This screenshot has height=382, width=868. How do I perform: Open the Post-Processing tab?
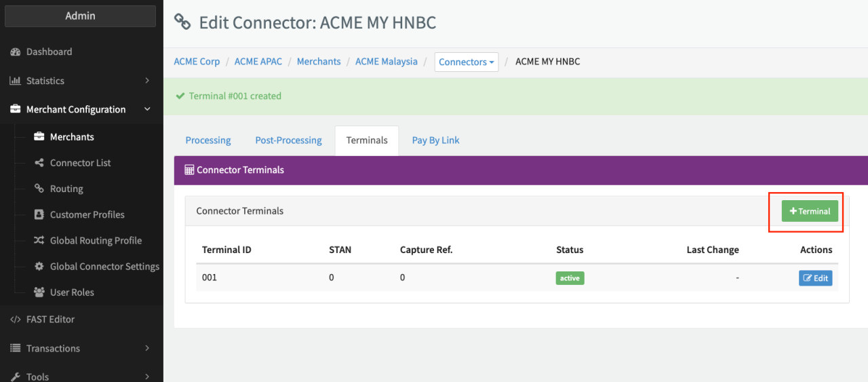[288, 140]
